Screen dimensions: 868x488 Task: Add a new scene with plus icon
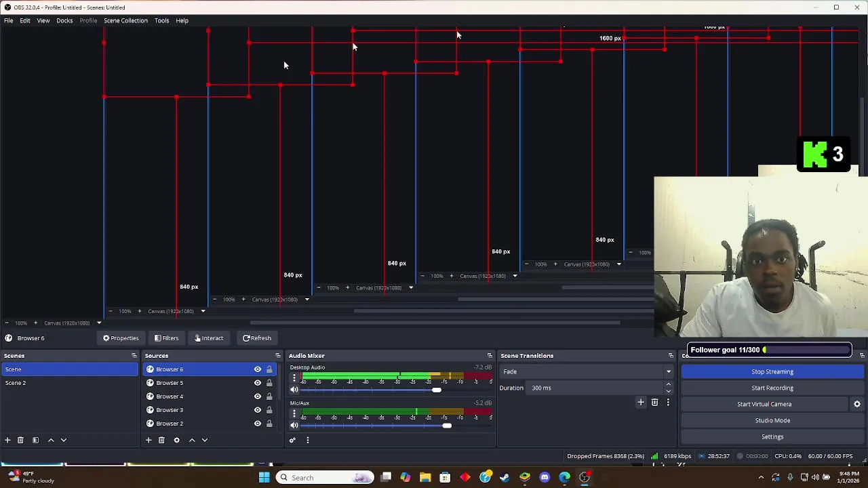tap(7, 440)
